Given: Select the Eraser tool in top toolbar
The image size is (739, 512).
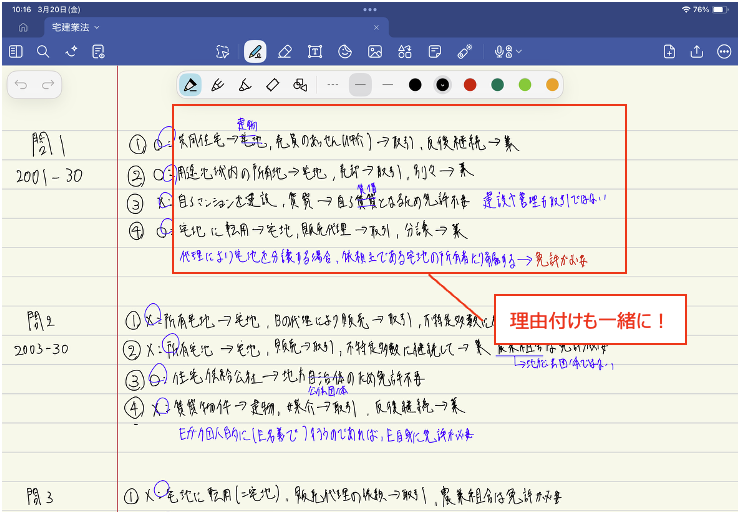Looking at the screenshot, I should [x=285, y=51].
